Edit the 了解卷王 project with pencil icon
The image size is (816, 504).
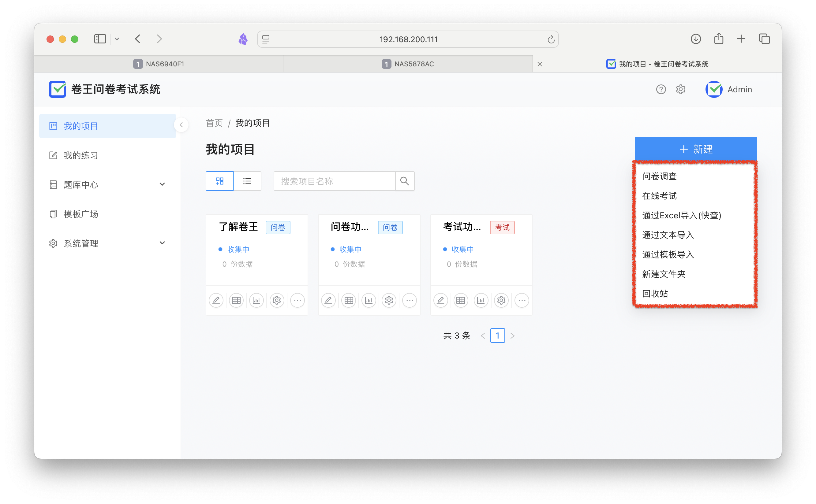[216, 300]
